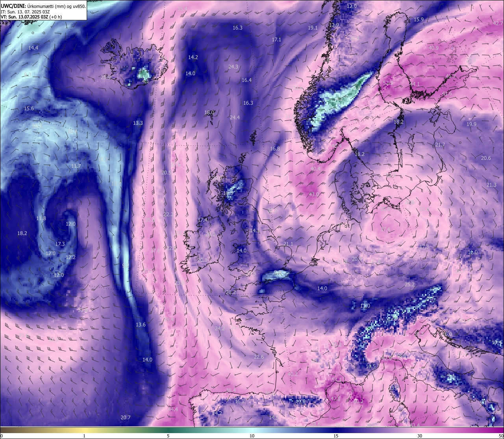Click the 22.2 value on the map

tap(169, 214)
